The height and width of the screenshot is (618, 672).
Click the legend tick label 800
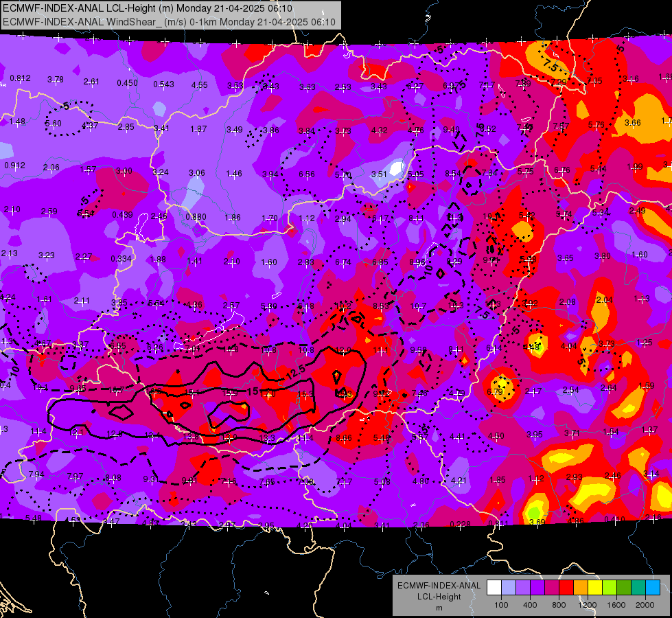pyautogui.click(x=559, y=605)
